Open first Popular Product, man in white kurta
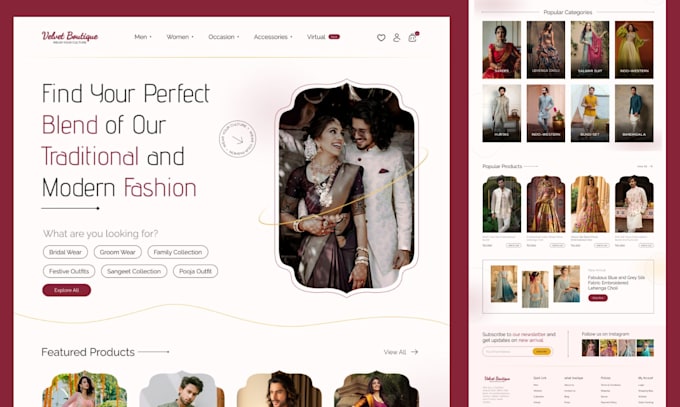 click(502, 204)
